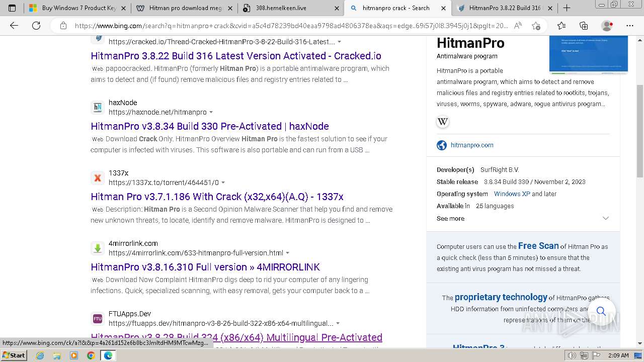Open the Wikipedia icon in HitmanPro panel

443,122
